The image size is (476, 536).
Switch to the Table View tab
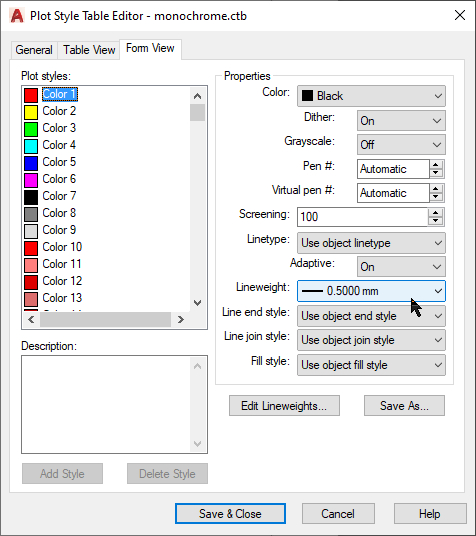(x=89, y=50)
